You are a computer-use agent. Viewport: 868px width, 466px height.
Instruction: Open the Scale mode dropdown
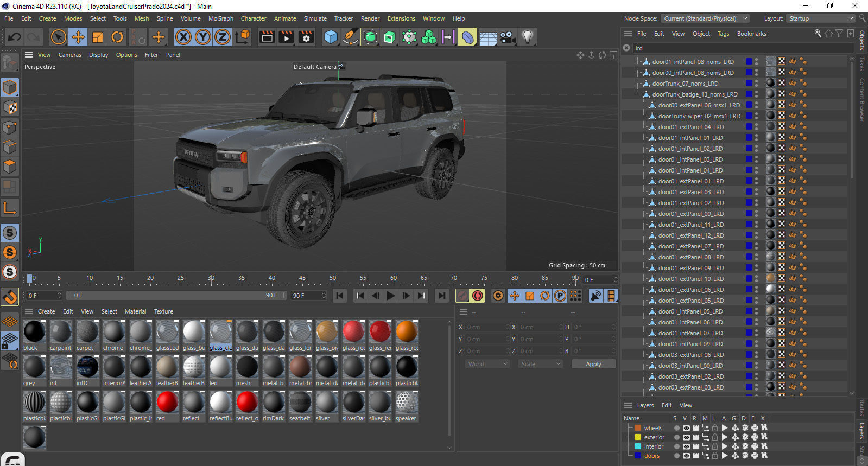tap(540, 364)
